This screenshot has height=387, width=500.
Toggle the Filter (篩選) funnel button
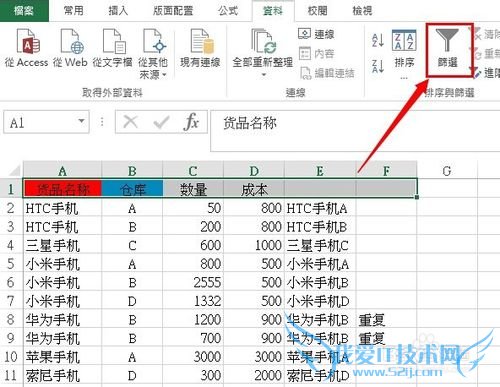click(x=448, y=49)
